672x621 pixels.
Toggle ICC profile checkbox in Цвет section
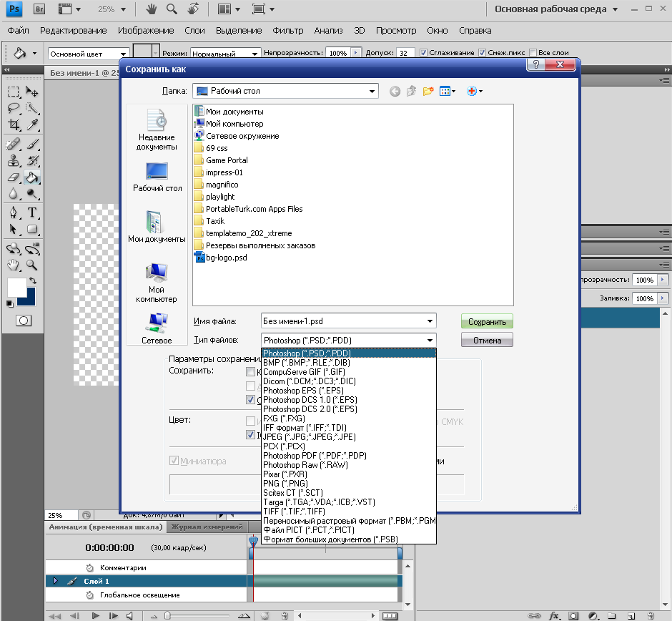(x=251, y=434)
